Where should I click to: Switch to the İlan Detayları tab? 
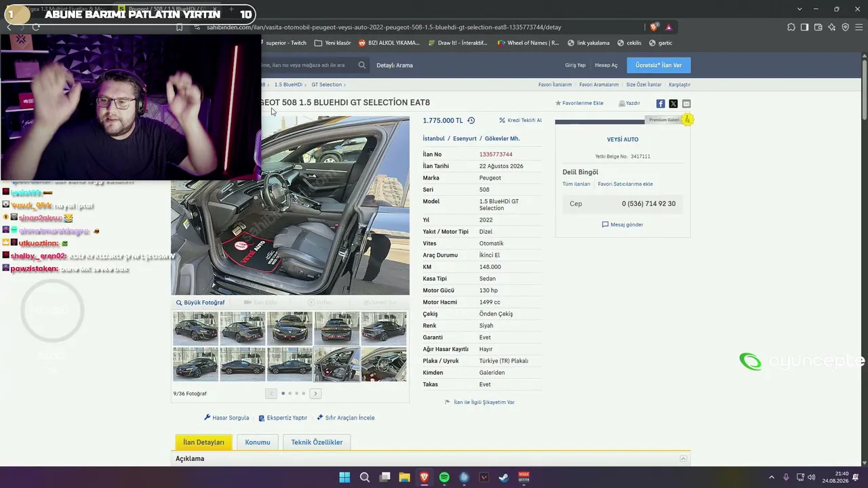(203, 442)
